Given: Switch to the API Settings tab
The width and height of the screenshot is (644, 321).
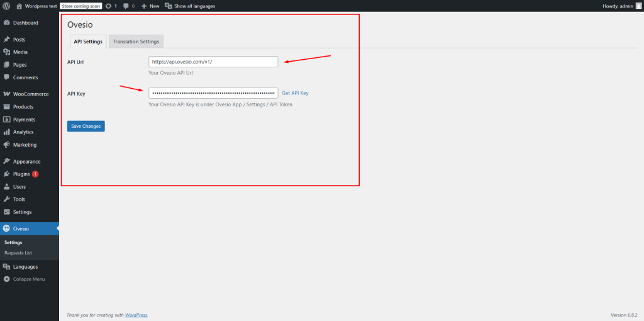Looking at the screenshot, I should point(88,42).
